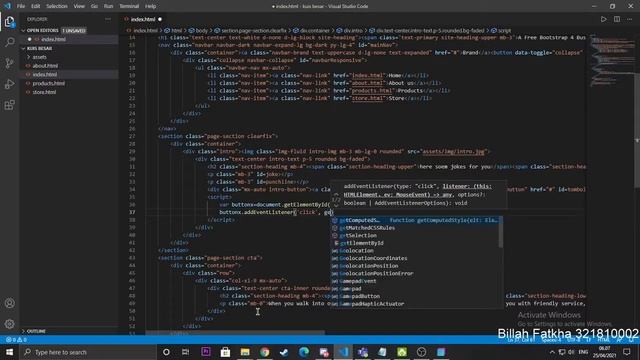The width and height of the screenshot is (640, 360).
Task: Select index.html under Open Editors
Action: tap(53, 40)
